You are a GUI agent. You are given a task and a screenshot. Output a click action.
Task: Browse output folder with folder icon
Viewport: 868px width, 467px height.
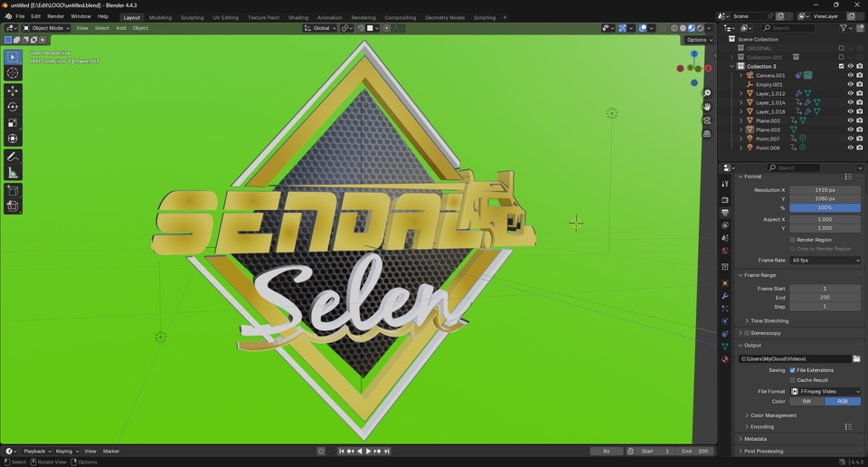point(856,359)
